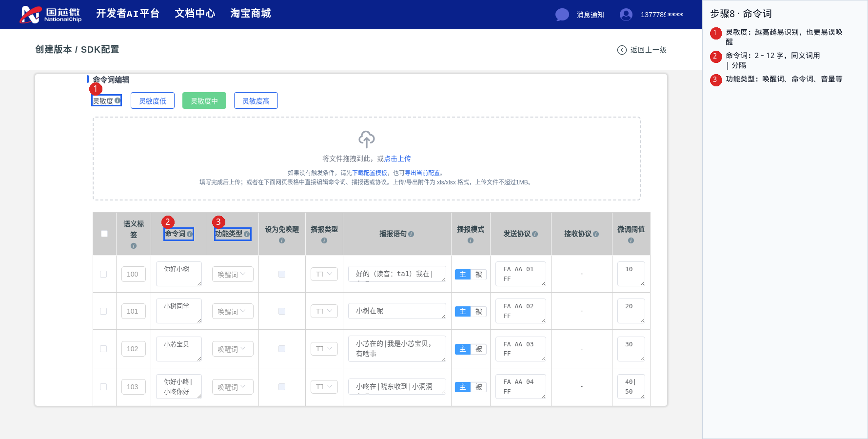The width and height of the screenshot is (868, 439).
Task: Open 功能类型 dropdown for 小芯宝贝 row
Action: pos(233,349)
